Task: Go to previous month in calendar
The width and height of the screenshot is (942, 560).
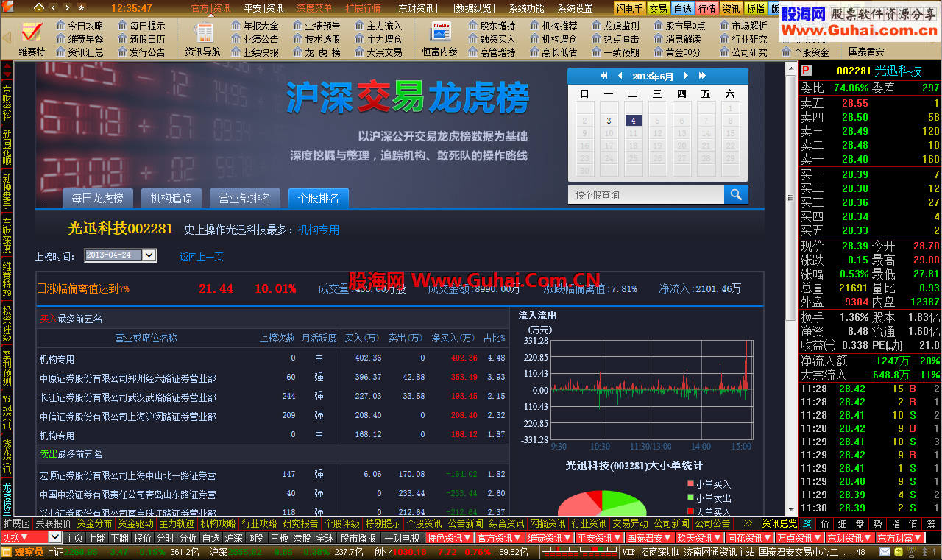Action: click(x=620, y=76)
